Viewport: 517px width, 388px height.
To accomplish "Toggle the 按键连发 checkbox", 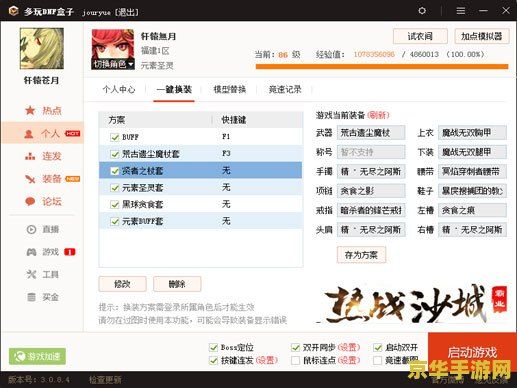I will pos(213,360).
